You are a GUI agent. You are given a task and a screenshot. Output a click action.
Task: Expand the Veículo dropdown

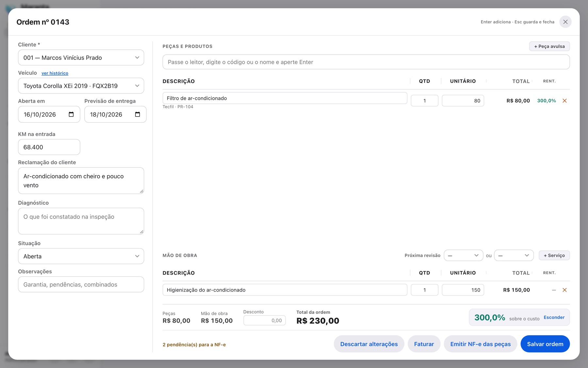(x=81, y=86)
